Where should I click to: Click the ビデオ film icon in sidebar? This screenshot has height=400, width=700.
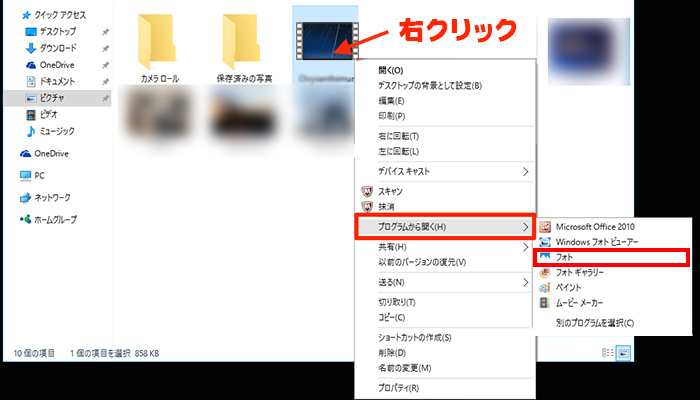(31, 115)
